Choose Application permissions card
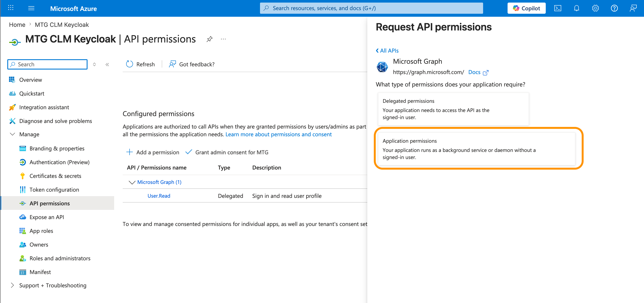The image size is (644, 303). click(x=476, y=149)
